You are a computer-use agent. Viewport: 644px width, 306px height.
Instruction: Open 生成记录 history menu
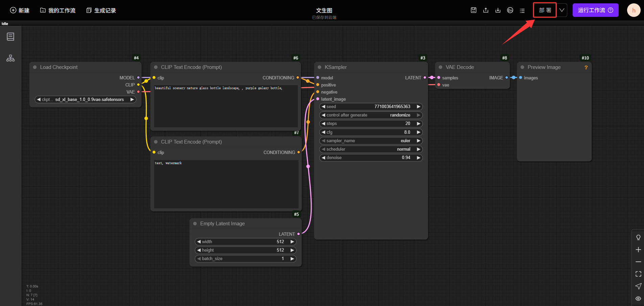(x=101, y=10)
